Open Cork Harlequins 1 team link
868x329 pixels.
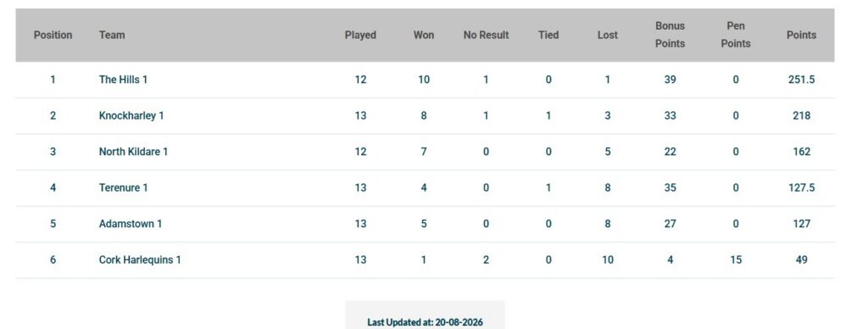click(x=140, y=259)
